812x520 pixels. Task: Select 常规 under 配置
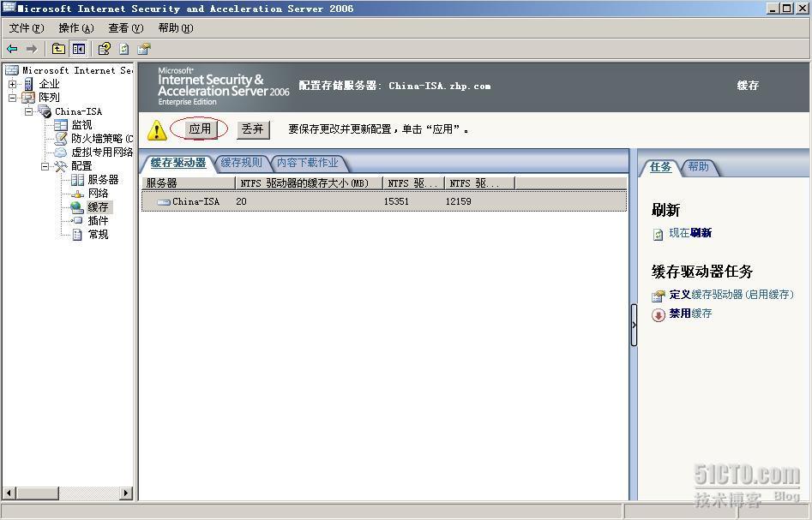98,235
